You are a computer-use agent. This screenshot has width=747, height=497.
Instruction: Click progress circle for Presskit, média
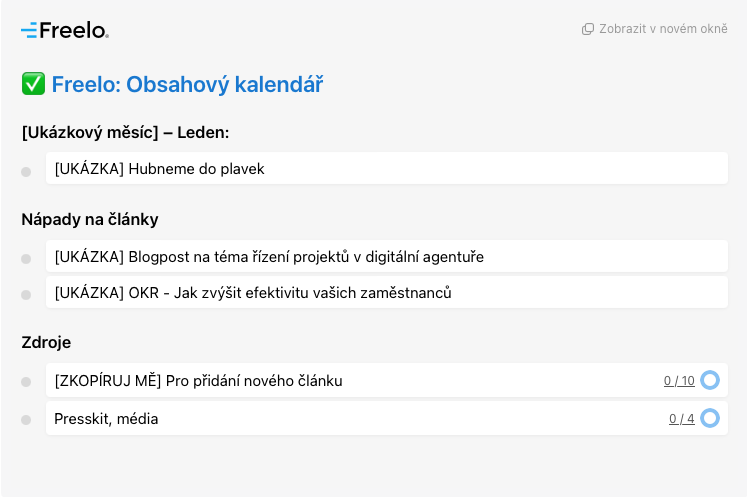click(x=710, y=418)
